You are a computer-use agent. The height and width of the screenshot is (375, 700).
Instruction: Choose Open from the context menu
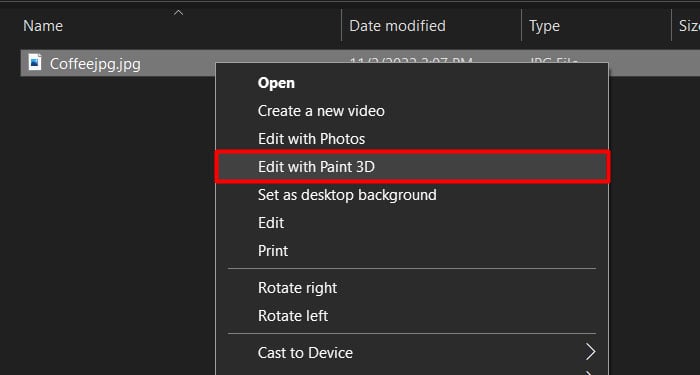pyautogui.click(x=412, y=83)
